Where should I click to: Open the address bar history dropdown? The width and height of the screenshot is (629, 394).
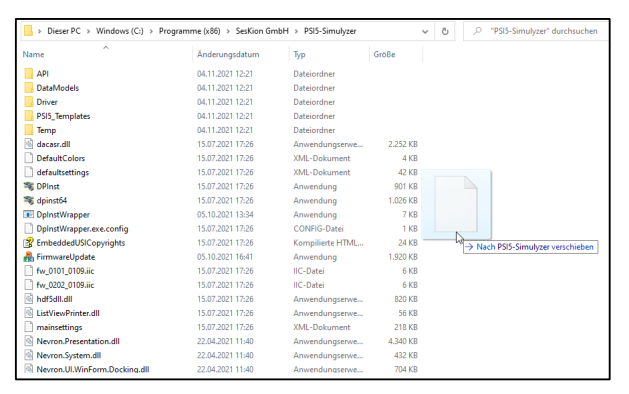[x=425, y=31]
